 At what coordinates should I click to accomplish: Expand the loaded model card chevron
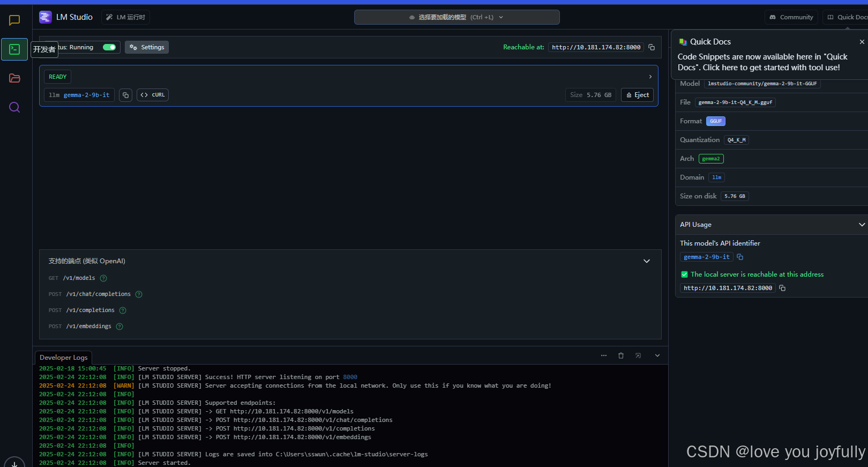coord(650,77)
